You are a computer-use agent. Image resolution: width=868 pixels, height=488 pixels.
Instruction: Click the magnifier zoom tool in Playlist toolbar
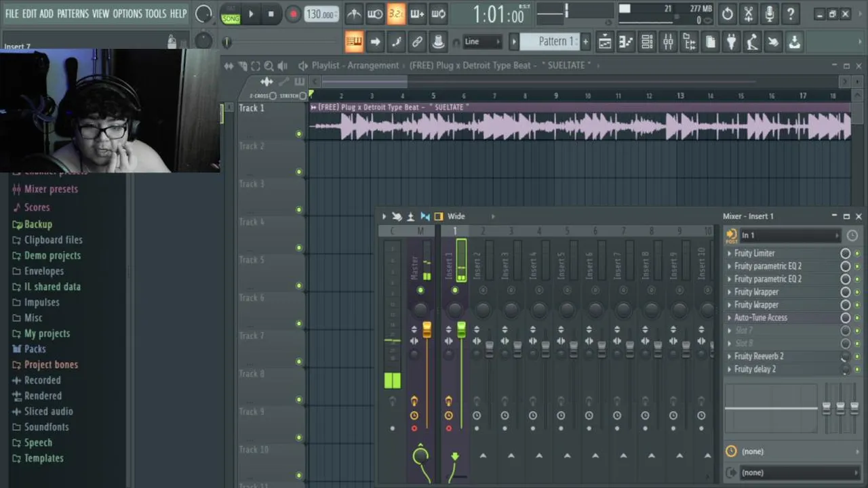click(x=269, y=66)
